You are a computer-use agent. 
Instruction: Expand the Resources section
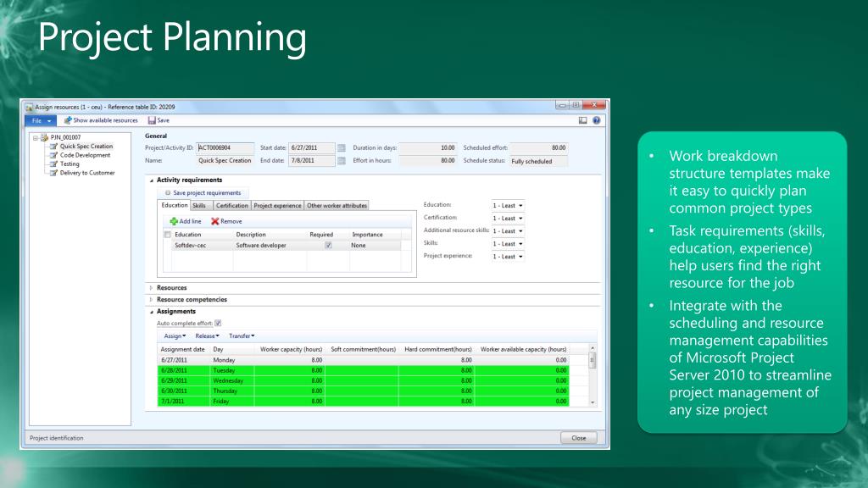(151, 288)
